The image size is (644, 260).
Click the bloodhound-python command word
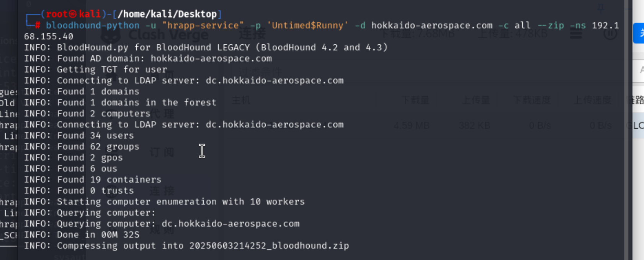pyautogui.click(x=93, y=26)
